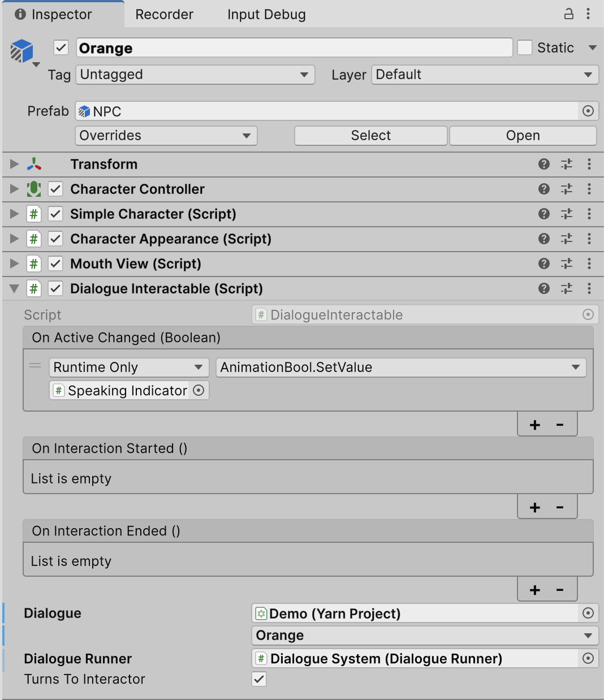Open help for Character Controller component
The width and height of the screenshot is (604, 700).
click(x=544, y=189)
